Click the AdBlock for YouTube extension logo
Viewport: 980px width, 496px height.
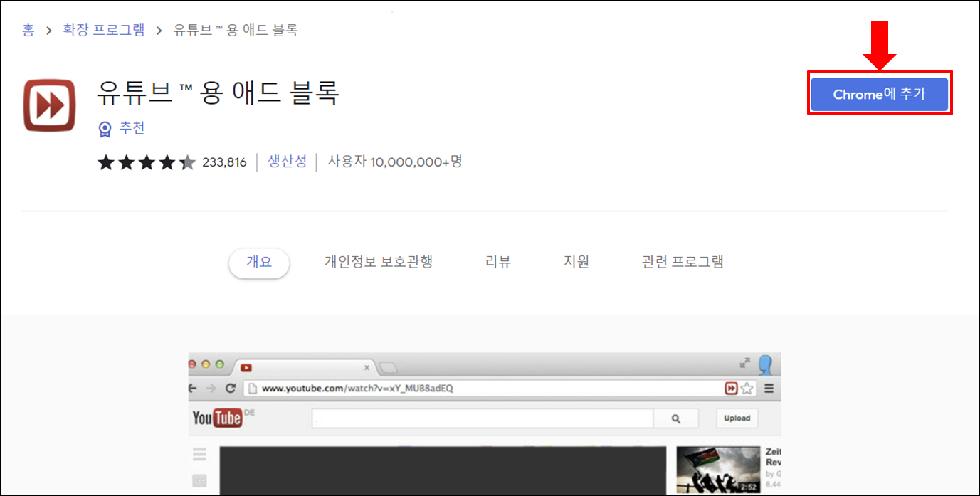click(x=48, y=103)
